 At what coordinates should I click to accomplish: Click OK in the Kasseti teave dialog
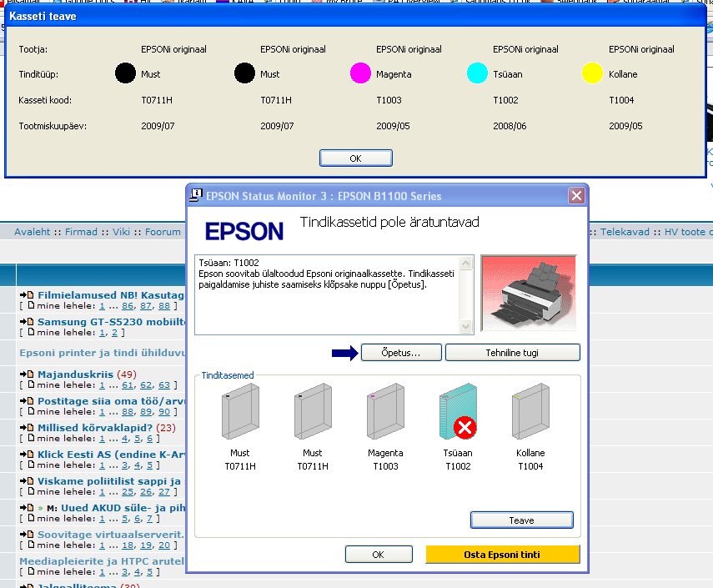click(x=355, y=158)
